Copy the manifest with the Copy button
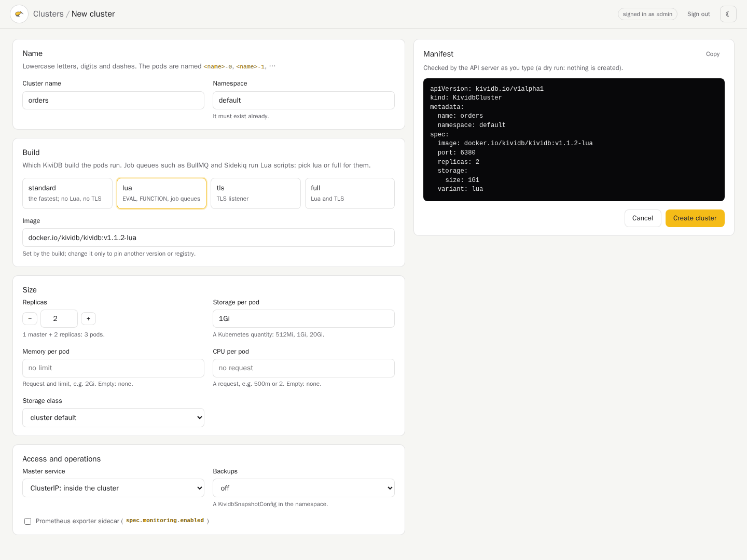 coord(712,54)
